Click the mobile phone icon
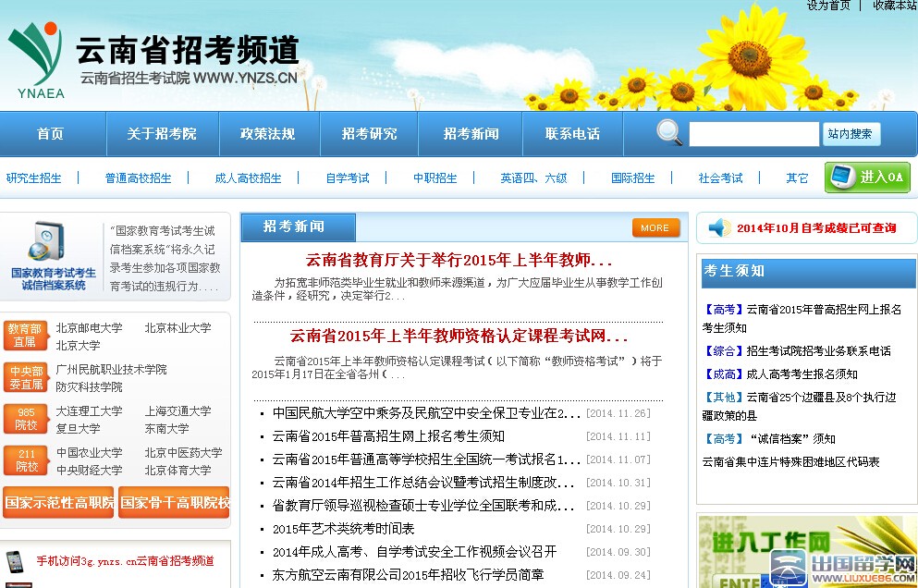Viewport: 918px width, 588px height. point(15,561)
